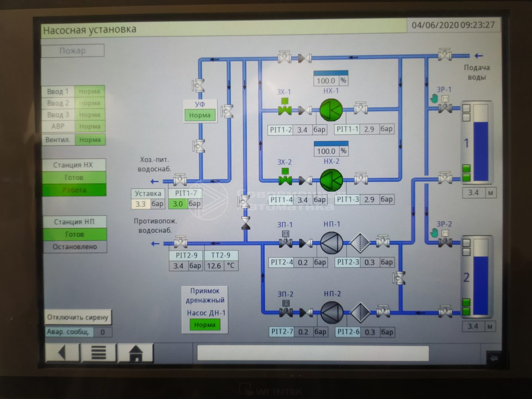Click the HX-2 green pump icon
This screenshot has height=399, width=532.
coord(331,180)
